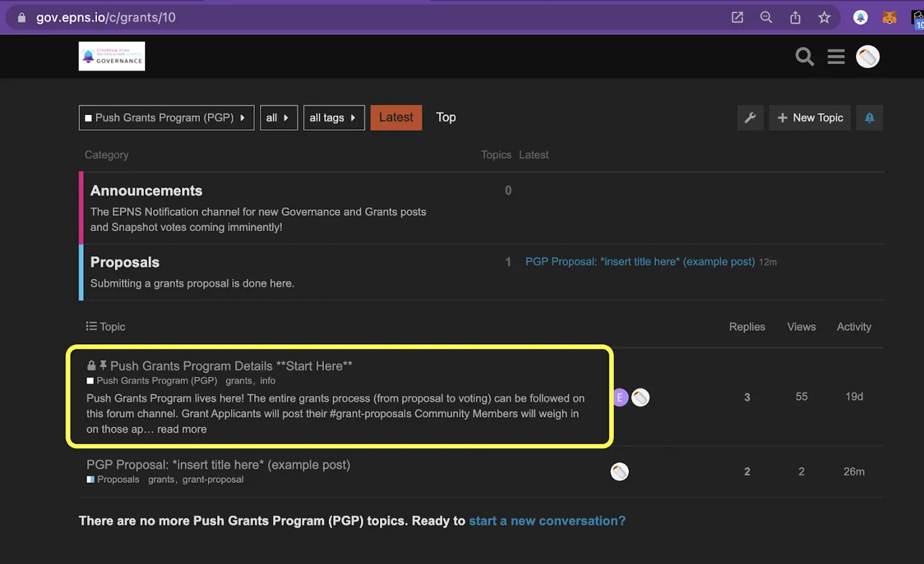Click the EPNS Governance logo
The height and width of the screenshot is (564, 924).
click(x=112, y=56)
